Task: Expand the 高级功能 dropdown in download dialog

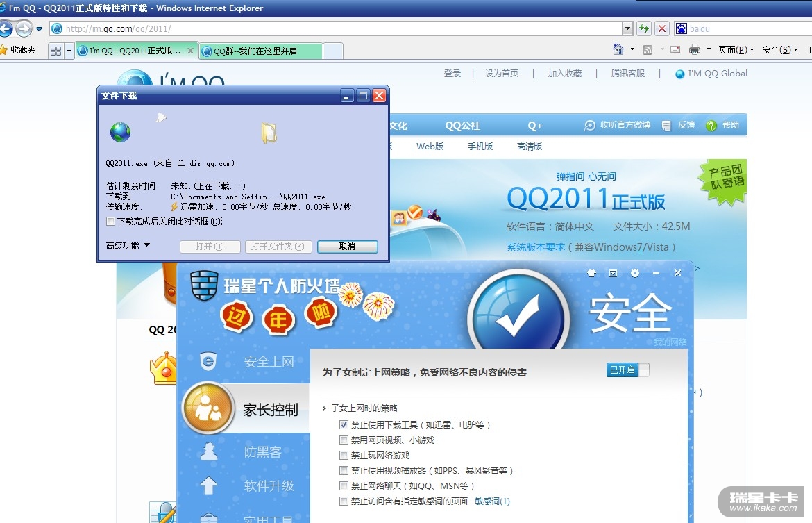Action: pyautogui.click(x=128, y=246)
